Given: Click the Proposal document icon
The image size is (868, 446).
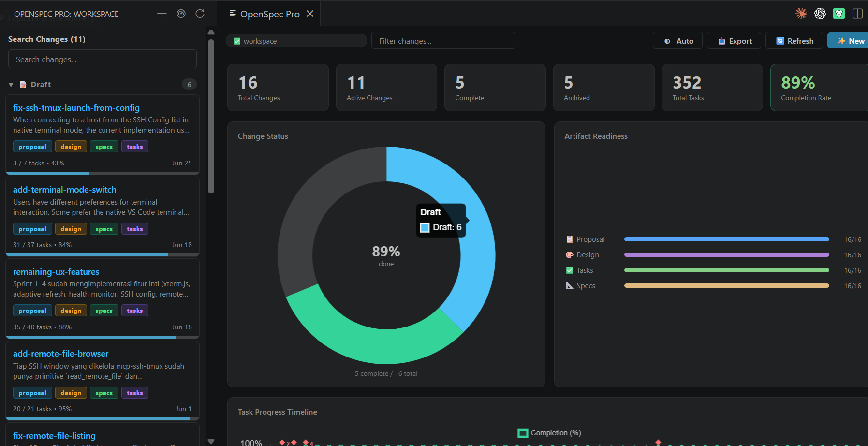Looking at the screenshot, I should 570,239.
